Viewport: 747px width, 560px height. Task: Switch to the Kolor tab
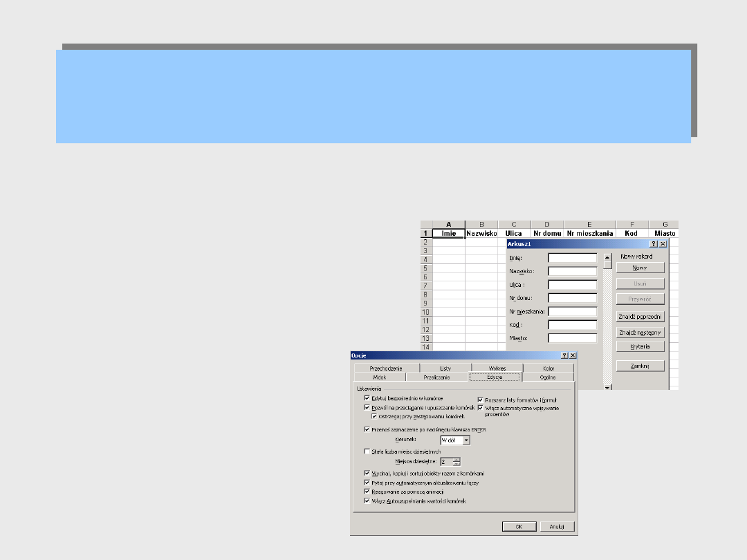click(548, 368)
